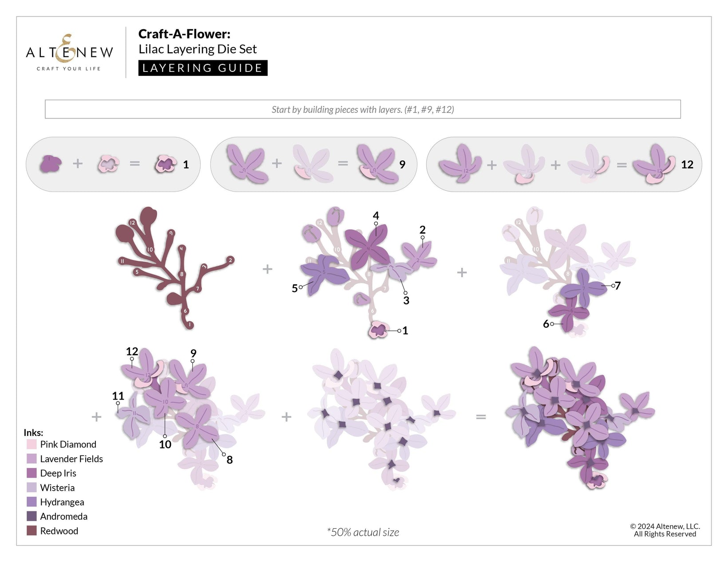Select the Lavender Fields ink swatch
The width and height of the screenshot is (728, 562).
pos(32,459)
